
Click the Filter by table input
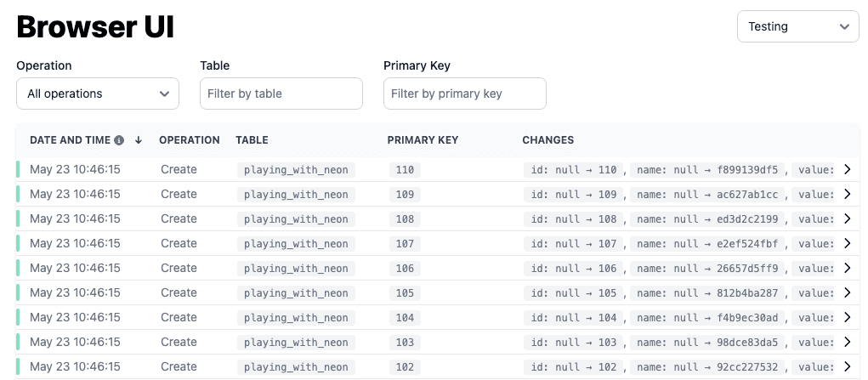tap(281, 94)
